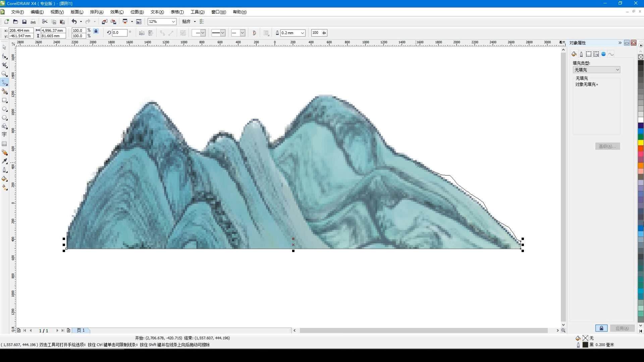
Task: Click the yellow swatch in color palette
Action: point(640,143)
